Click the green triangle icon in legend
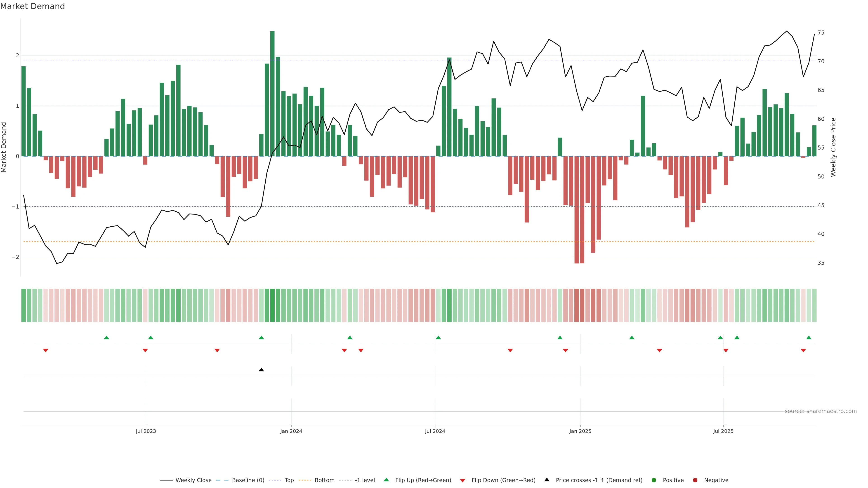 tap(387, 480)
